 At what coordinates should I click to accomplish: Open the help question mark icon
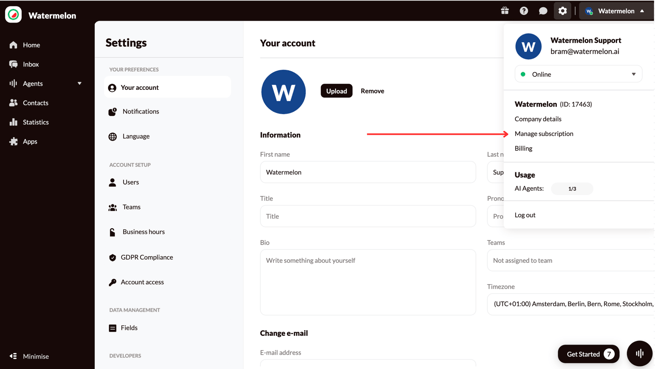point(523,11)
